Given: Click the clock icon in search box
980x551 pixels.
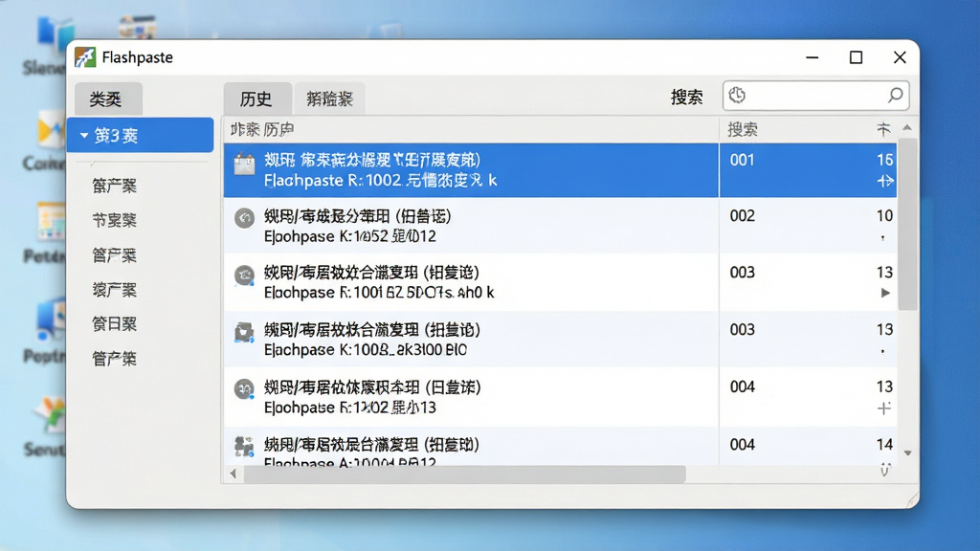Looking at the screenshot, I should (737, 95).
